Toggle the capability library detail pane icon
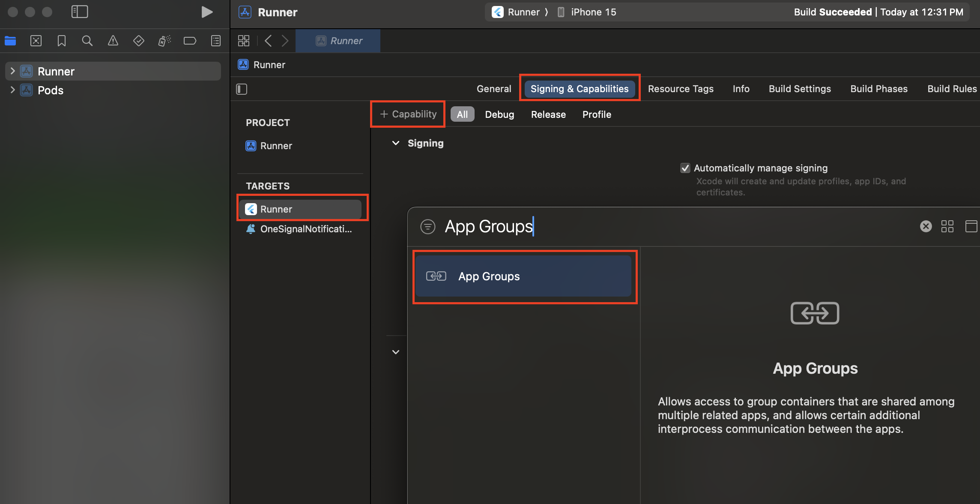Viewport: 980px width, 504px height. (x=971, y=226)
